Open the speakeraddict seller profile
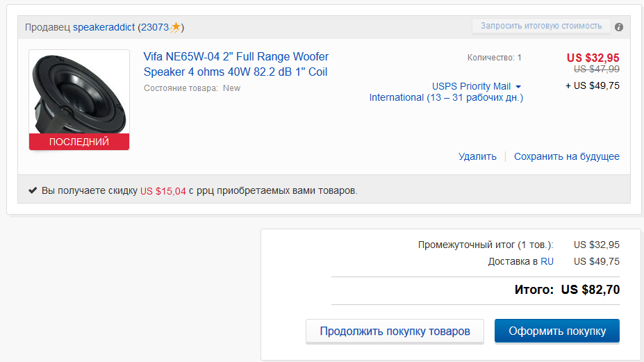This screenshot has height=362, width=644. [x=104, y=27]
